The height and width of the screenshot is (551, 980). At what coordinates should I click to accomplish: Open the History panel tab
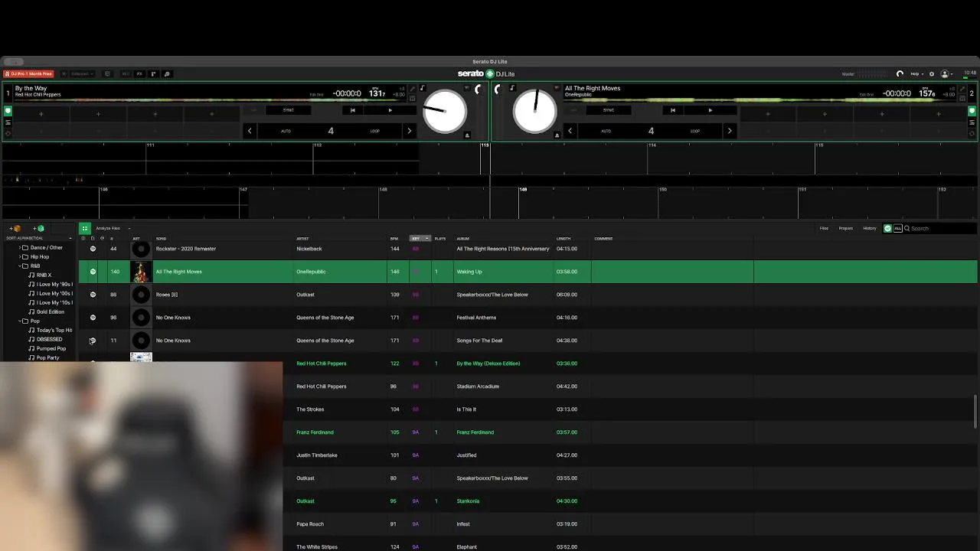tap(870, 228)
